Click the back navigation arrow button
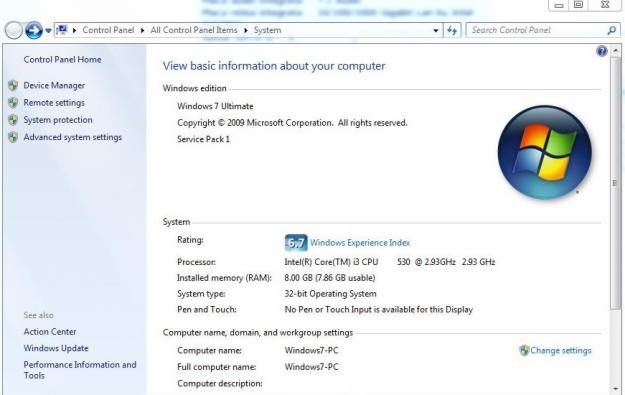 [x=14, y=30]
